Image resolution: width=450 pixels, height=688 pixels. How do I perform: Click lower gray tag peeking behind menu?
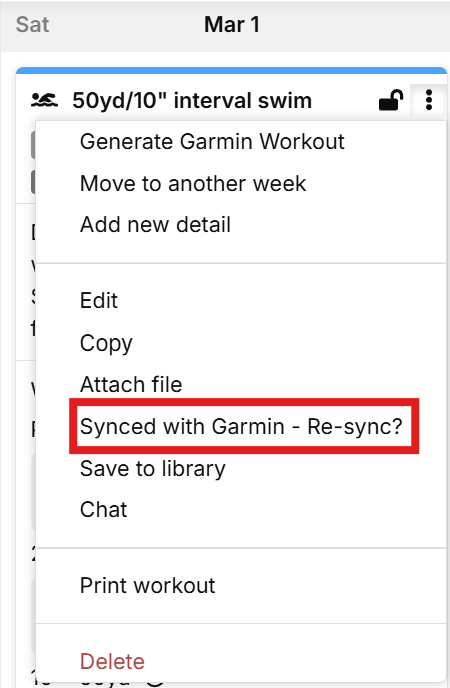(x=33, y=182)
